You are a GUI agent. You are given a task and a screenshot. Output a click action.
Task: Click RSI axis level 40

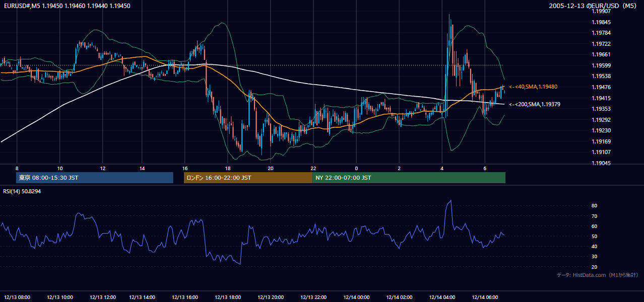[595, 247]
